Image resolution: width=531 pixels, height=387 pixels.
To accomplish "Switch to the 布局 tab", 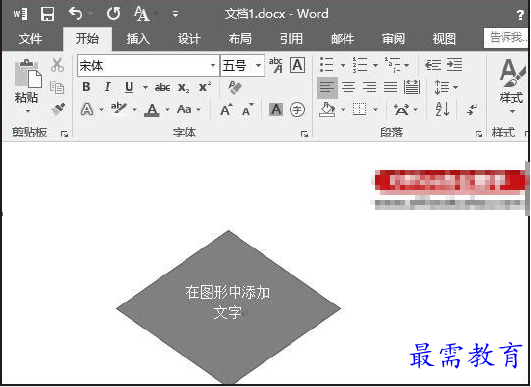I will pos(240,39).
